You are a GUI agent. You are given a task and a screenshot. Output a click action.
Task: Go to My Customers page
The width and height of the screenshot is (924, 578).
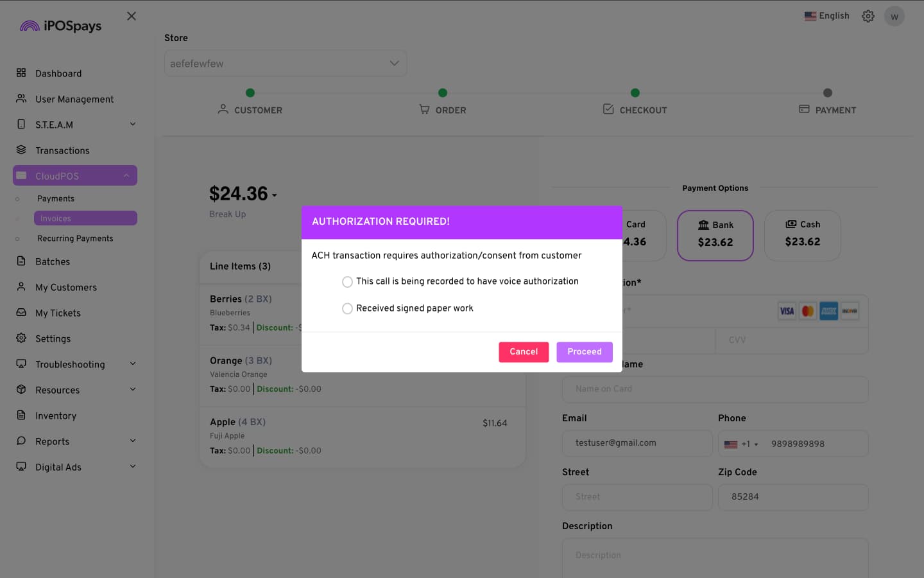point(66,287)
